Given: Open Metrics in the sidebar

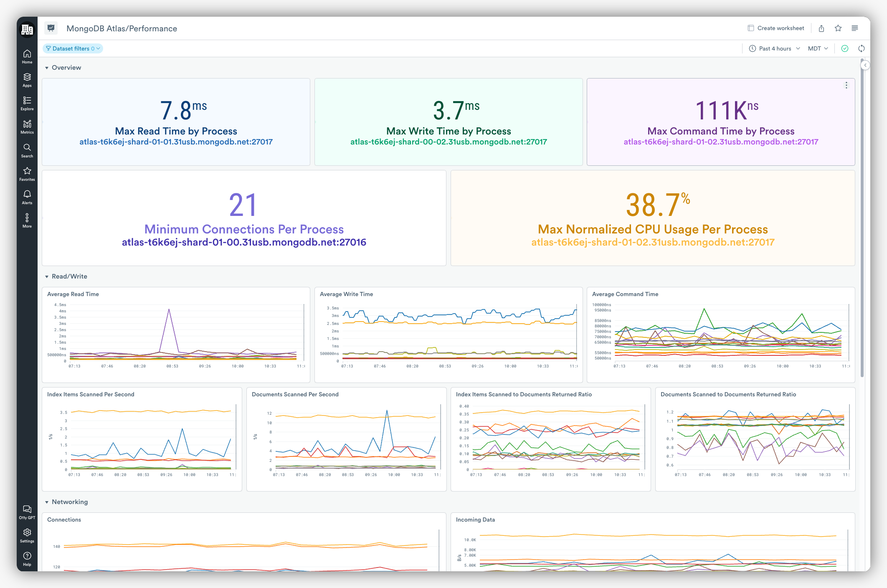Looking at the screenshot, I should click(x=27, y=127).
